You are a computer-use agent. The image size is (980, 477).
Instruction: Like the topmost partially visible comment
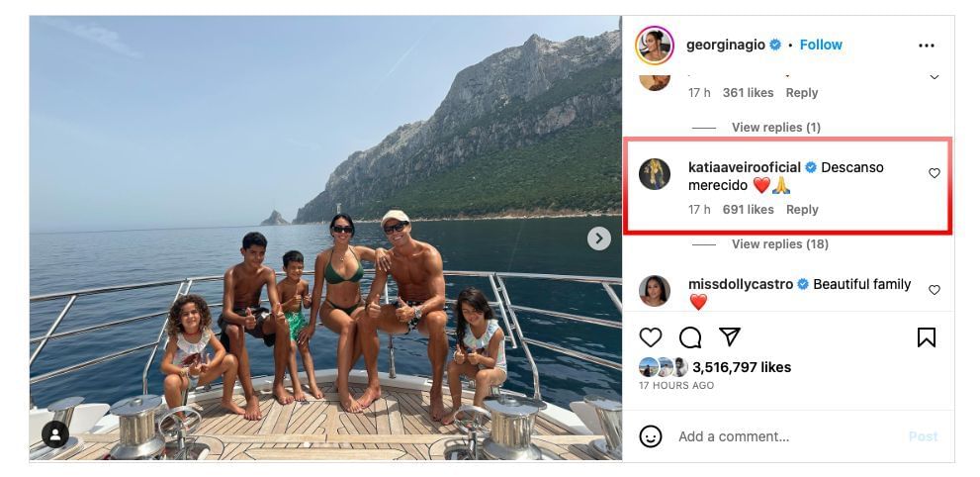pos(935,76)
